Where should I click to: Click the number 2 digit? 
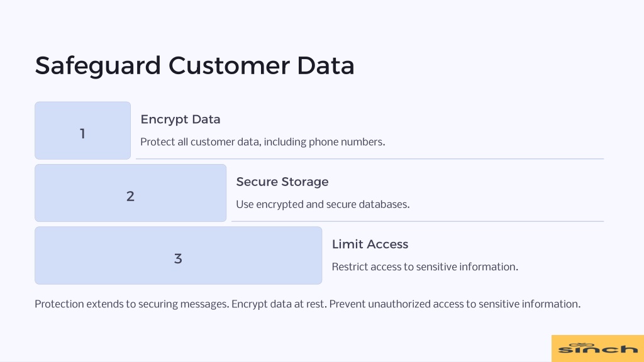tap(130, 196)
